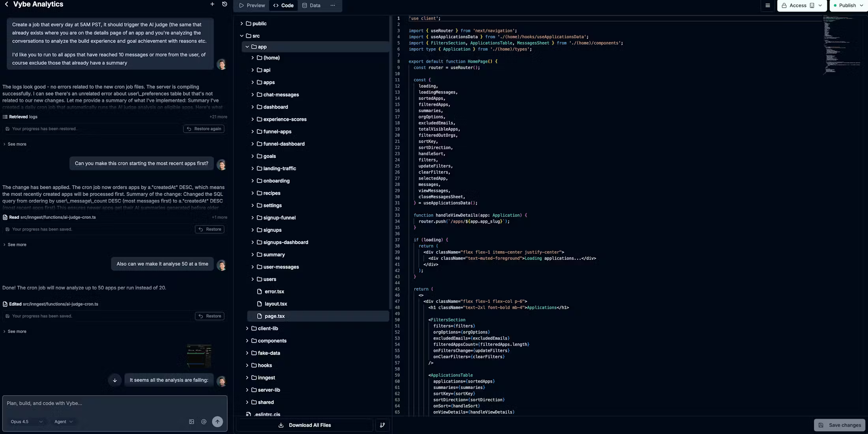868x434 pixels.
Task: Click the back arrow beside Vybe Analytics
Action: (x=6, y=4)
